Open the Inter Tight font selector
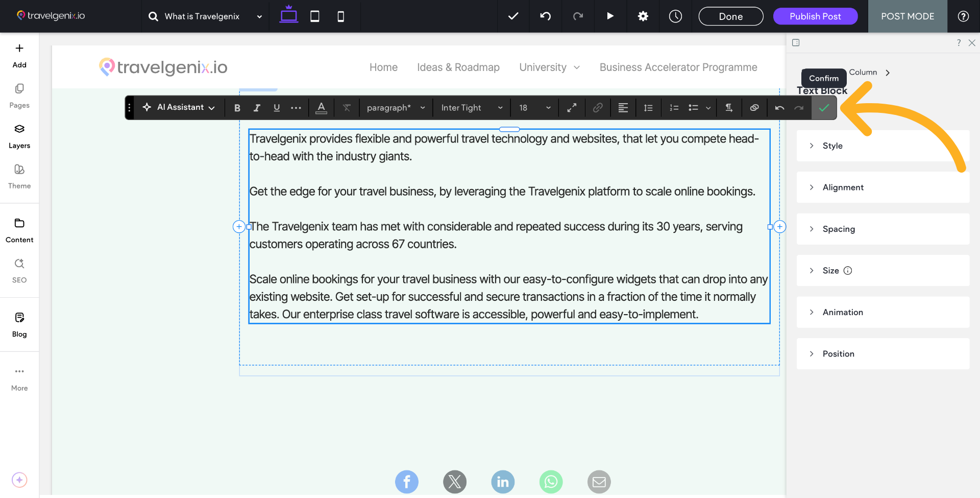The width and height of the screenshot is (980, 498). 470,107
